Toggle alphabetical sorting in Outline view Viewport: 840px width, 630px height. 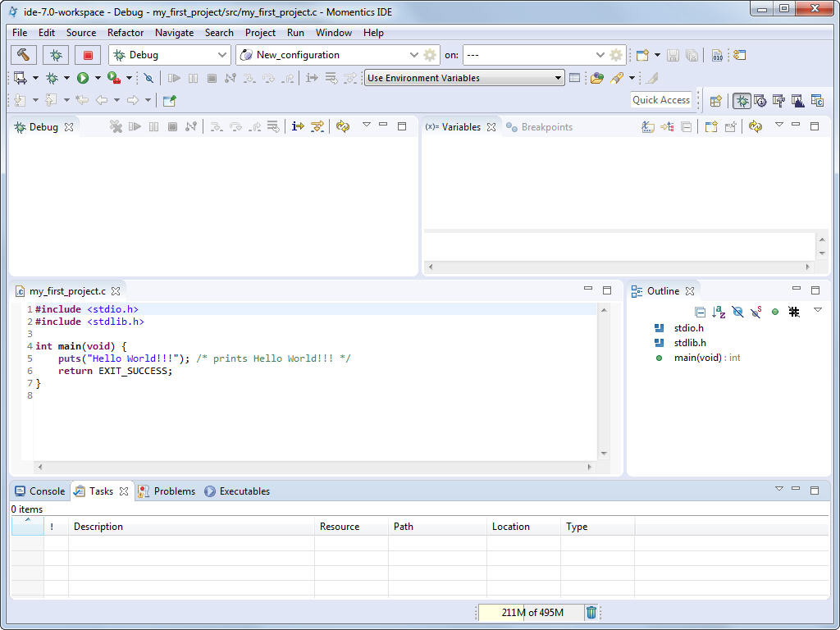719,313
